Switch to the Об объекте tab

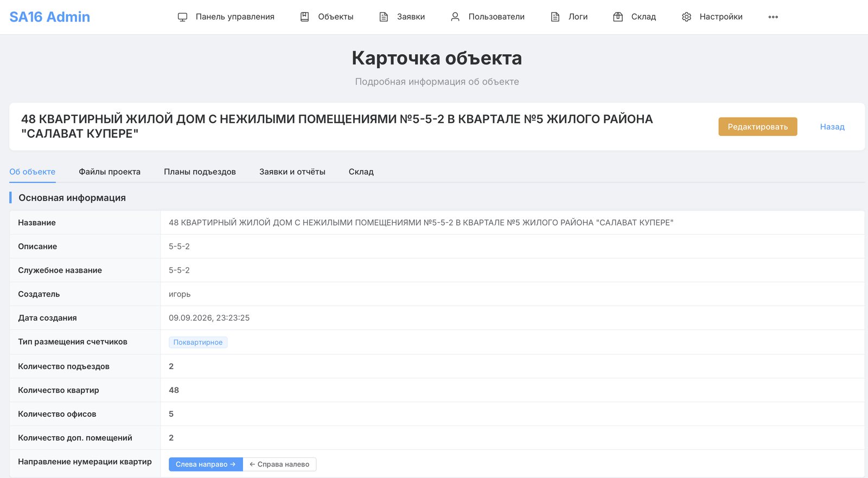pos(33,172)
